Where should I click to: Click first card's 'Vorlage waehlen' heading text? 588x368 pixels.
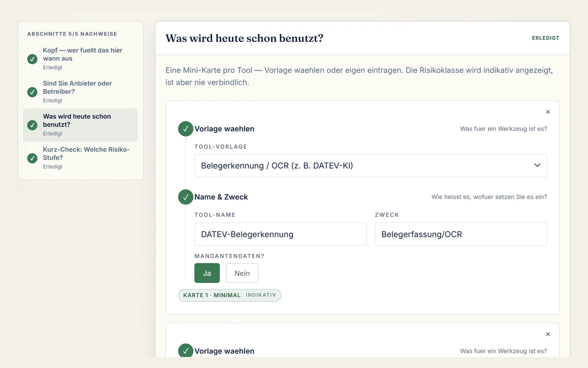pyautogui.click(x=224, y=129)
